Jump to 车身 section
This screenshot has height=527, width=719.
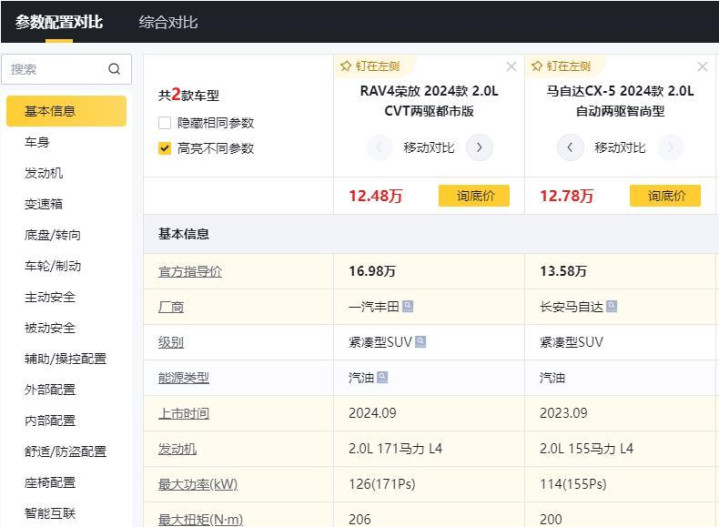(37, 142)
